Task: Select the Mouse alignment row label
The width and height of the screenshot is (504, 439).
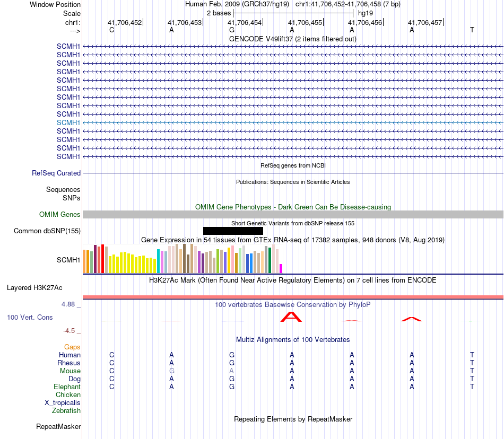Action: click(x=70, y=371)
